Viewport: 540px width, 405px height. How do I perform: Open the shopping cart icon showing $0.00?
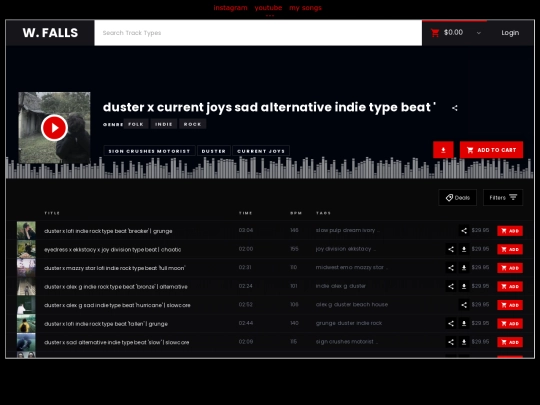435,33
